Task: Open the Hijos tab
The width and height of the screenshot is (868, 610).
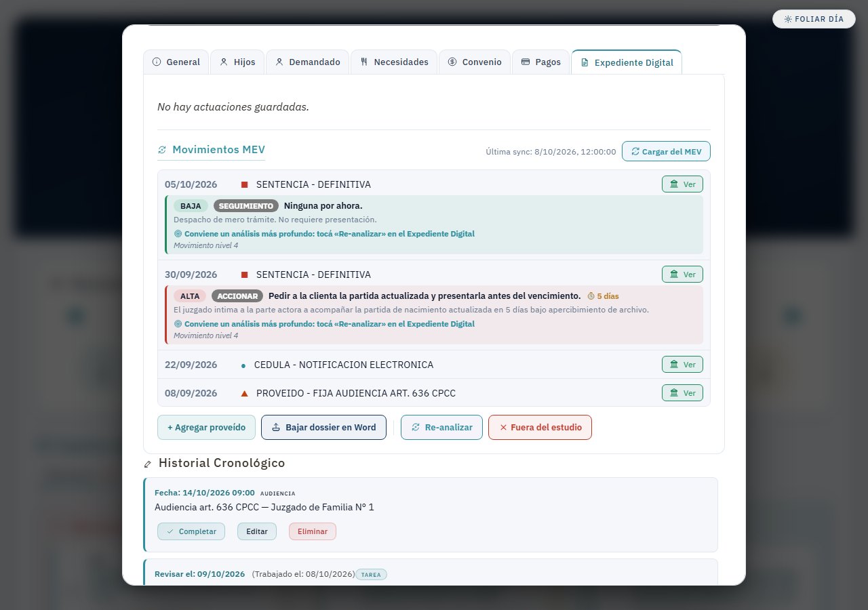Action: click(x=237, y=62)
